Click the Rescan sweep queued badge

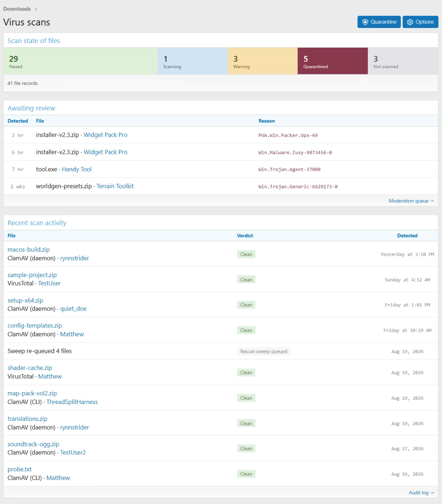[x=264, y=351]
